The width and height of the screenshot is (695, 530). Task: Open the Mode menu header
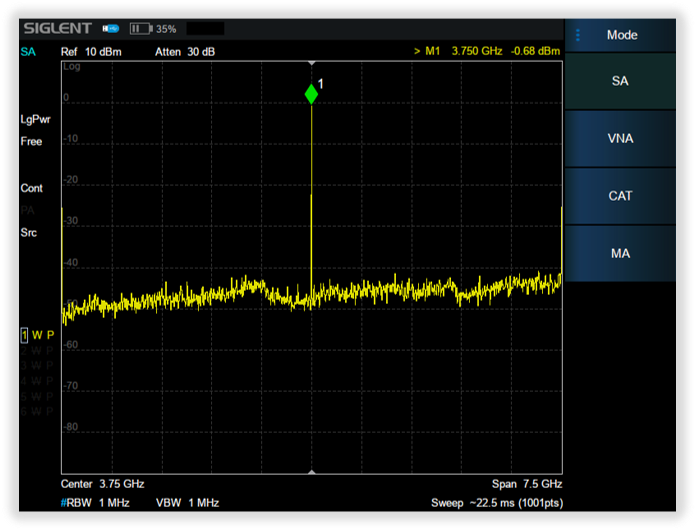621,35
